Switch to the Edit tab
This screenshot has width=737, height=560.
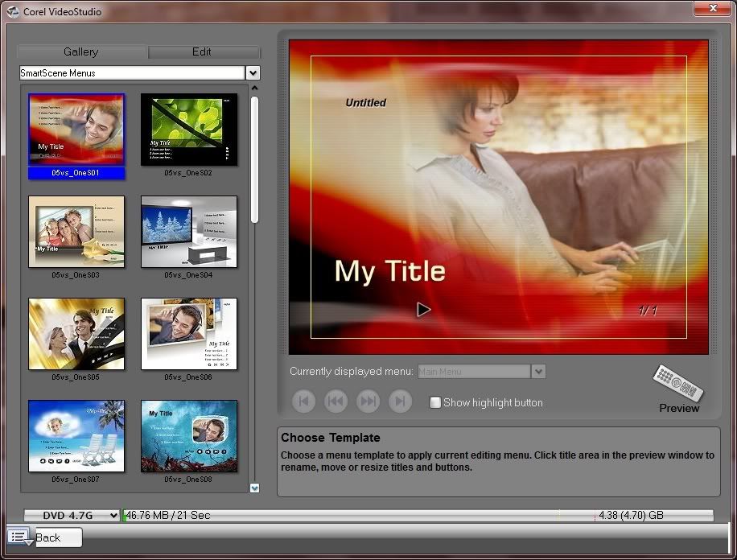coord(202,51)
